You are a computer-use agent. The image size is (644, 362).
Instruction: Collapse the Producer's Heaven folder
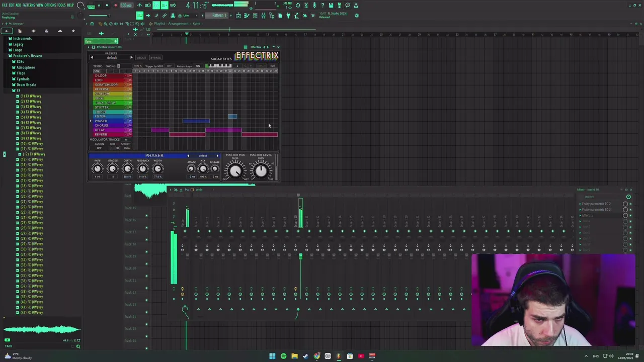tap(27, 56)
